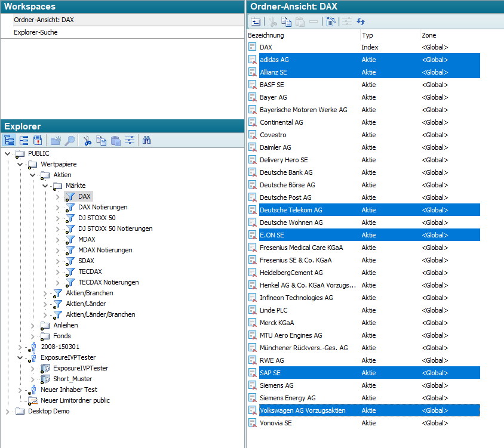Click the binoculars find icon in Explorer toolbar
The image size is (504, 448).
tap(147, 141)
